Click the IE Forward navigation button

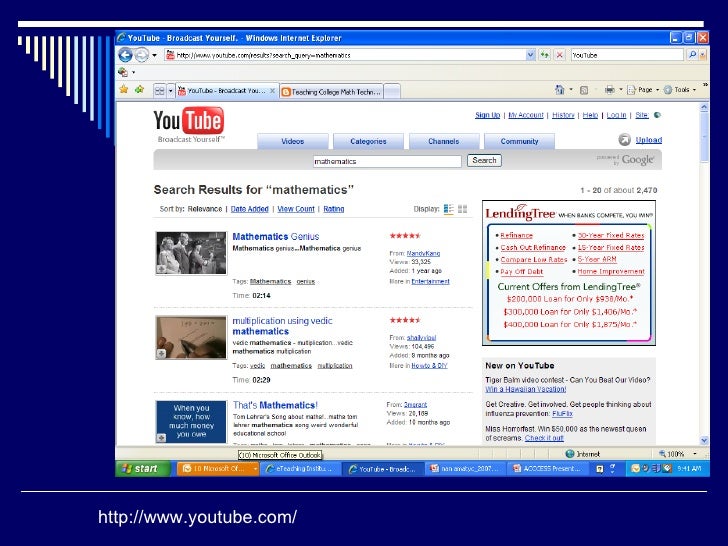(x=142, y=55)
